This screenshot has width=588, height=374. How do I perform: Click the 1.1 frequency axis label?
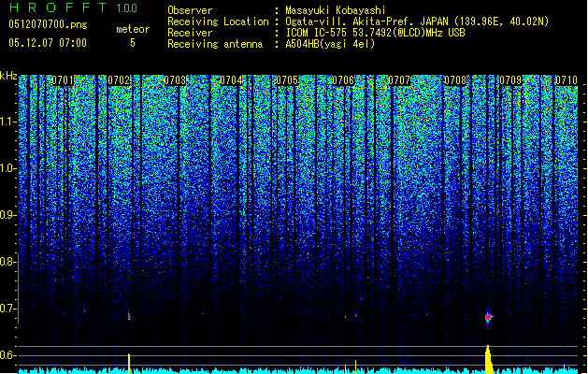(x=7, y=122)
